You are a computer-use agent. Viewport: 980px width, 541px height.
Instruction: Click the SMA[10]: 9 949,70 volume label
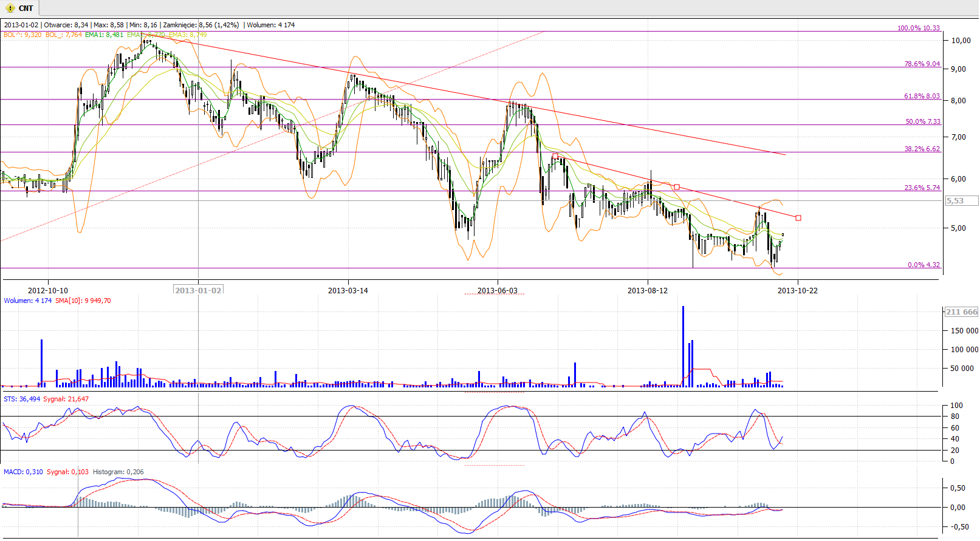coord(83,301)
